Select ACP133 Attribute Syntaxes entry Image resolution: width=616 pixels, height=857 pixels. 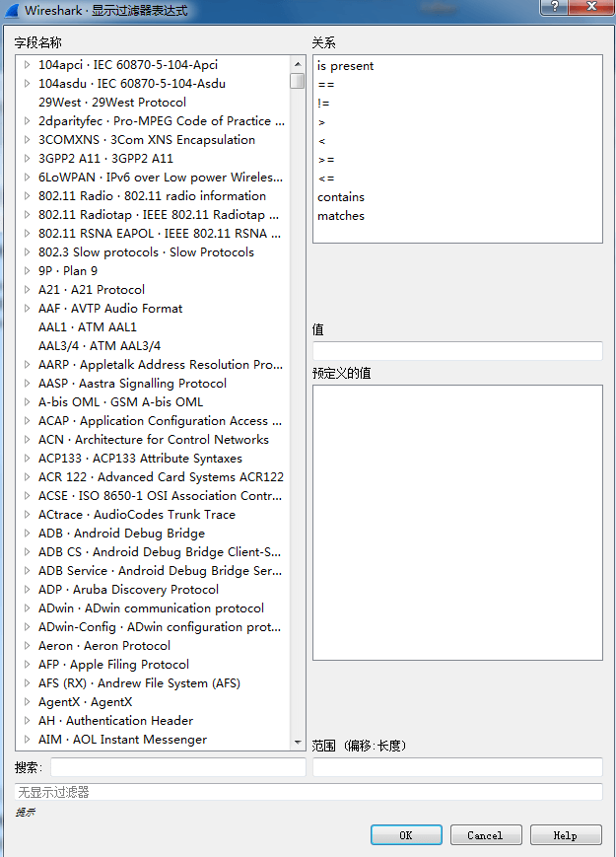140,458
